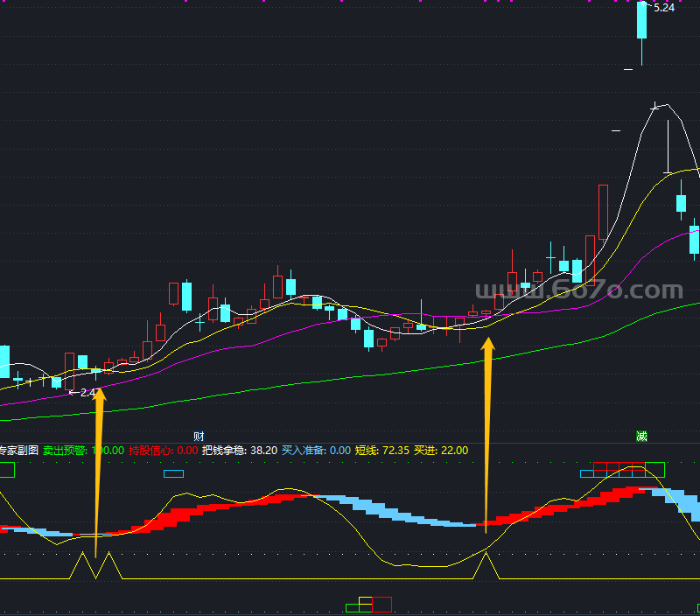Click the single-peak yellow signal at bottom right

(x=487, y=567)
